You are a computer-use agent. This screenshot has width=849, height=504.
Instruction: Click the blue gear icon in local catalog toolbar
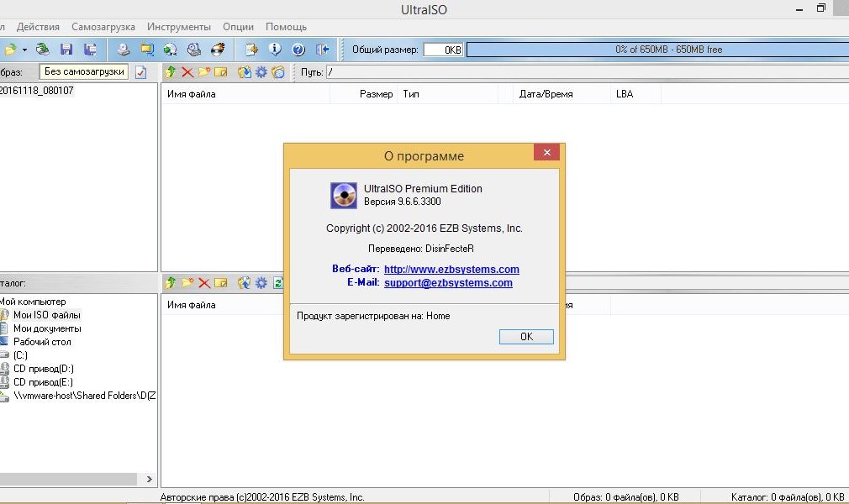pyautogui.click(x=261, y=282)
